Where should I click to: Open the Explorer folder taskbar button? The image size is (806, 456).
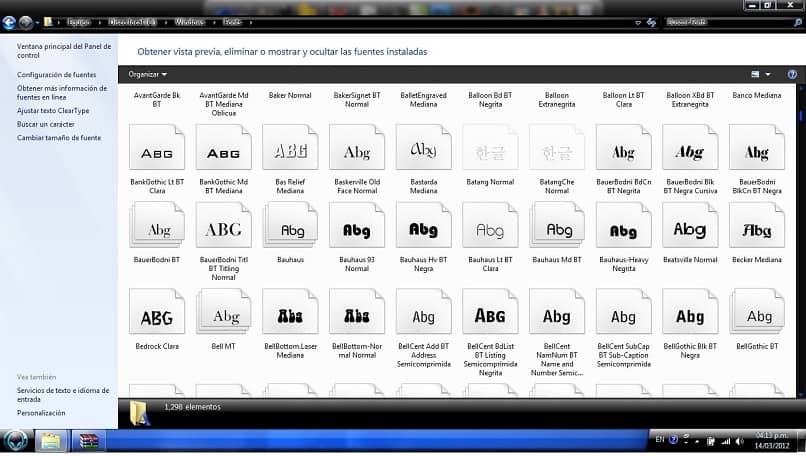click(x=51, y=441)
